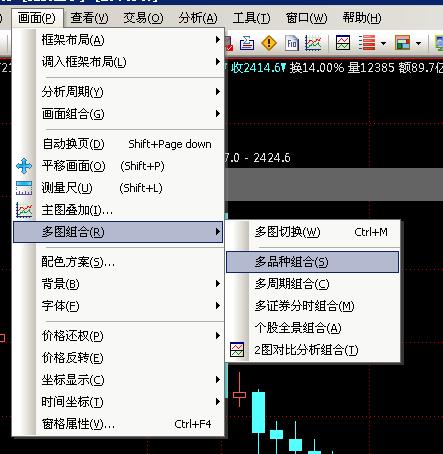Click the two-chart comparison toolbar icon
The image size is (443, 454).
[x=343, y=43]
